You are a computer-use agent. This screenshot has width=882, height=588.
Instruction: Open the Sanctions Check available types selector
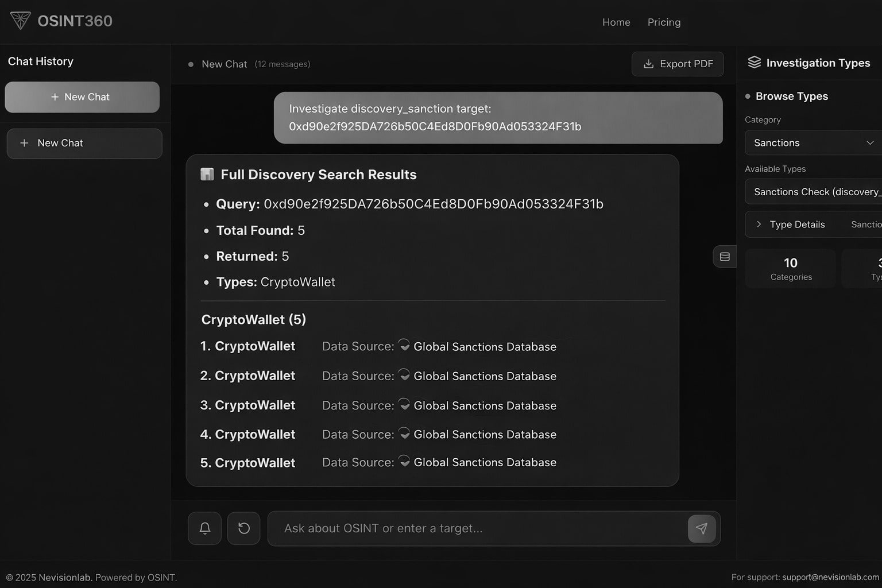click(815, 191)
